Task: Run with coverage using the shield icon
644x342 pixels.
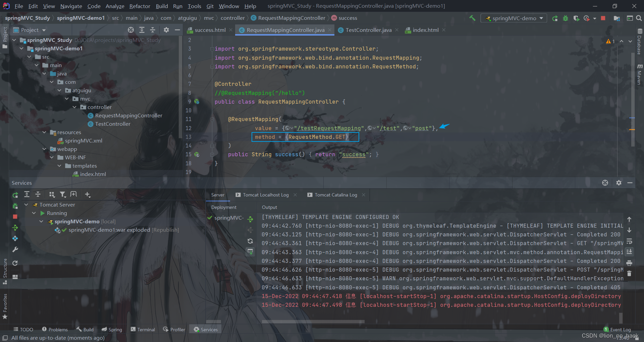Action: [576, 18]
